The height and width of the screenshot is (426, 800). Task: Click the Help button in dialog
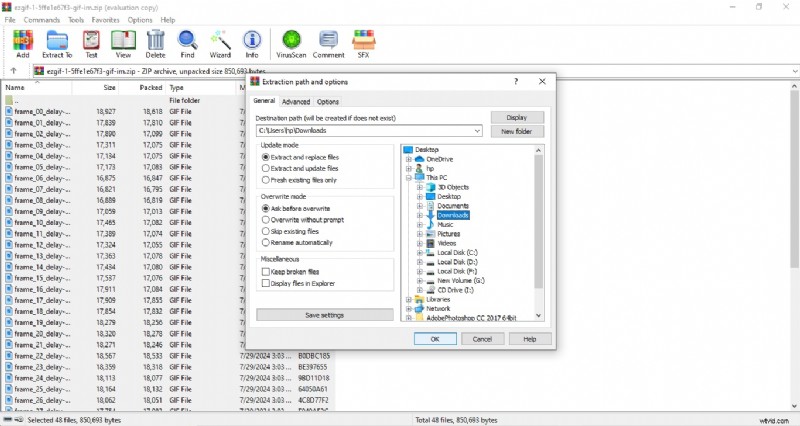530,339
